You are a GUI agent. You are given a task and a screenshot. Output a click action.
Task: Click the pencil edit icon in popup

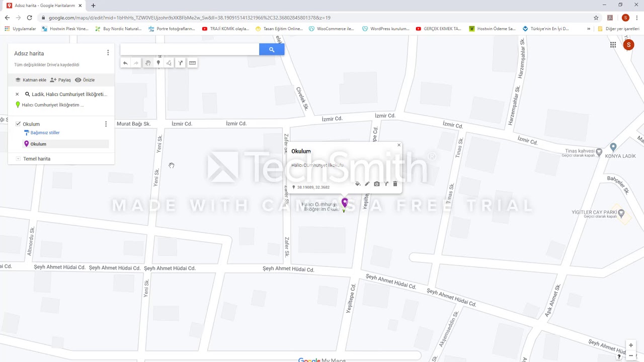click(367, 184)
